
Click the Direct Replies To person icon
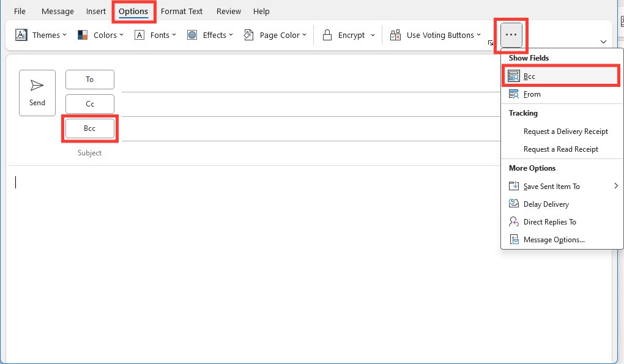point(514,221)
